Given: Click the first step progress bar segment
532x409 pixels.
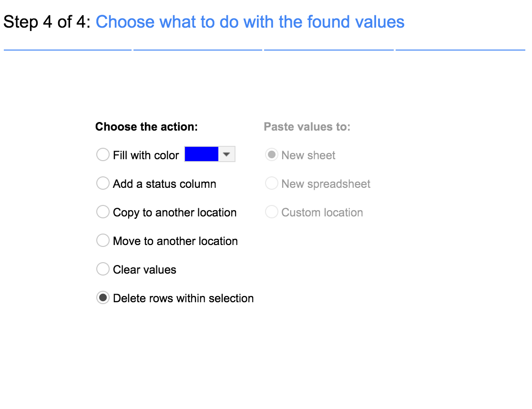Looking at the screenshot, I should [67, 49].
